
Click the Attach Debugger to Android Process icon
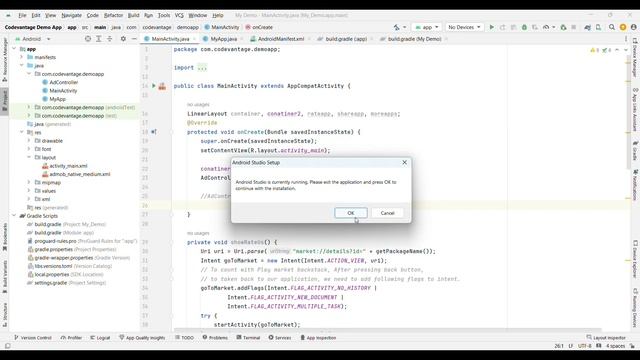coord(563,27)
